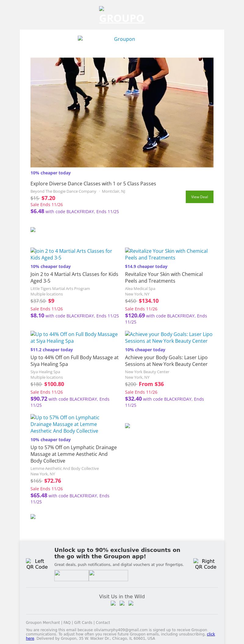Open Full Body Massage Siya image link

coord(74,337)
